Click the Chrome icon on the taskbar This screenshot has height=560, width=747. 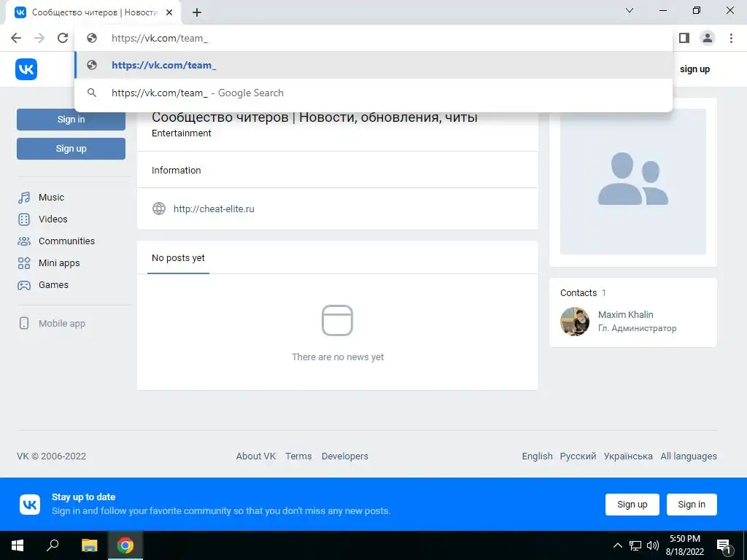click(125, 545)
